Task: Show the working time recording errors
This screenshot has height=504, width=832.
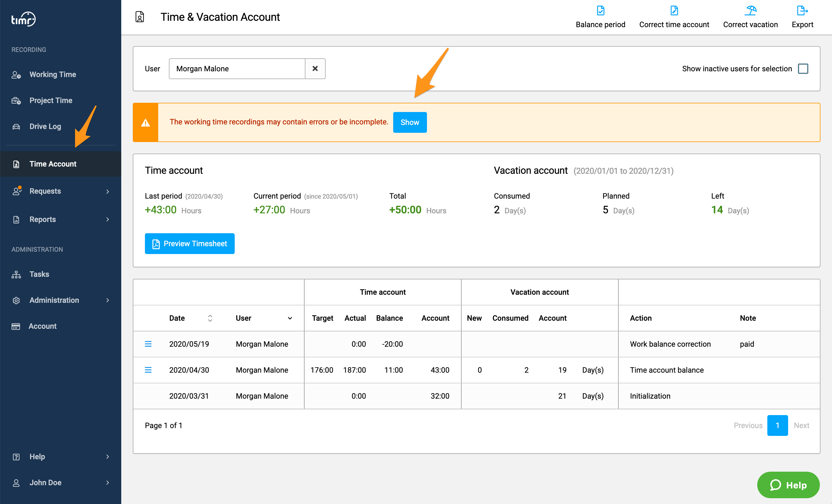Action: pos(410,122)
